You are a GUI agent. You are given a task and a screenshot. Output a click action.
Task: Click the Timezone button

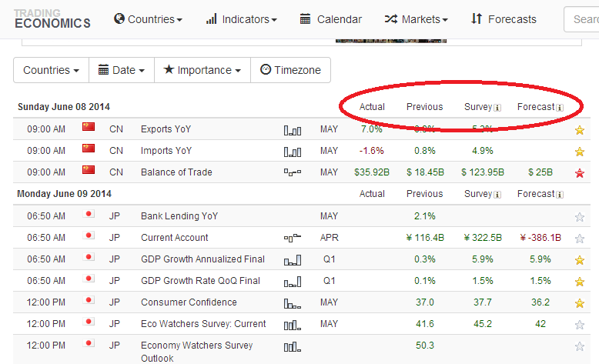tap(290, 70)
